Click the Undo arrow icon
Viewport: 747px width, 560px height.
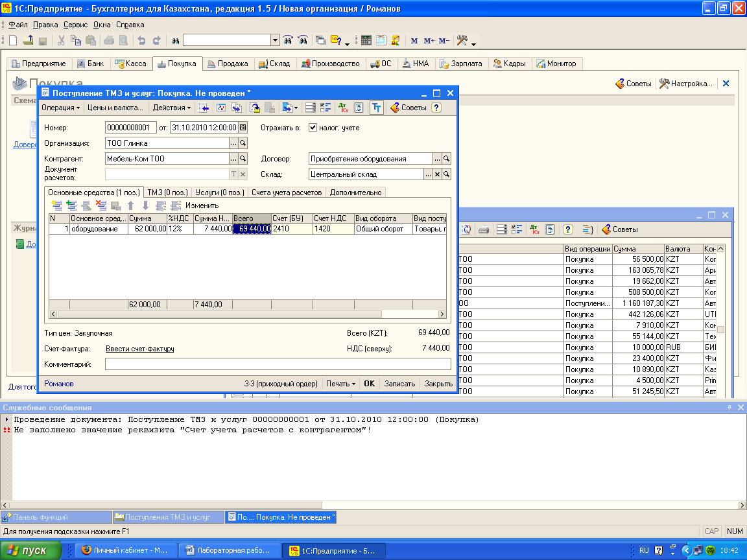141,40
